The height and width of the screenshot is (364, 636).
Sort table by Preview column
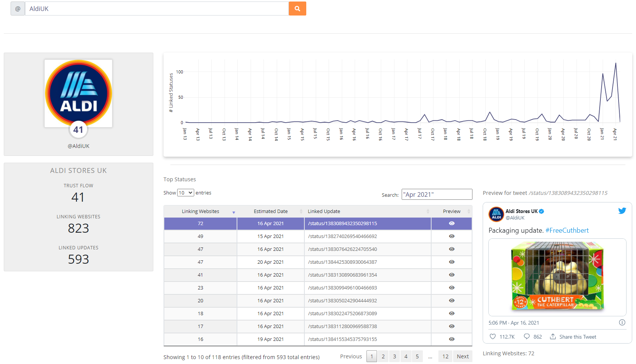pyautogui.click(x=452, y=211)
